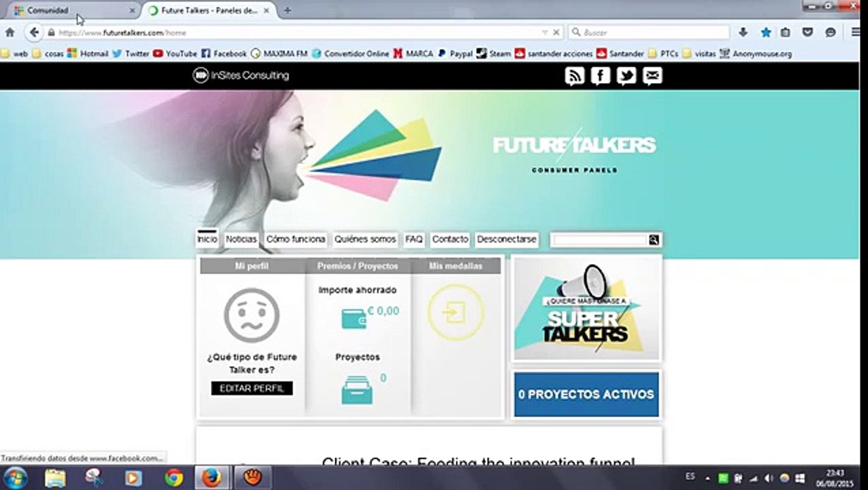This screenshot has width=868, height=490.
Task: Click the drawer icon under Proyectos
Action: (356, 391)
